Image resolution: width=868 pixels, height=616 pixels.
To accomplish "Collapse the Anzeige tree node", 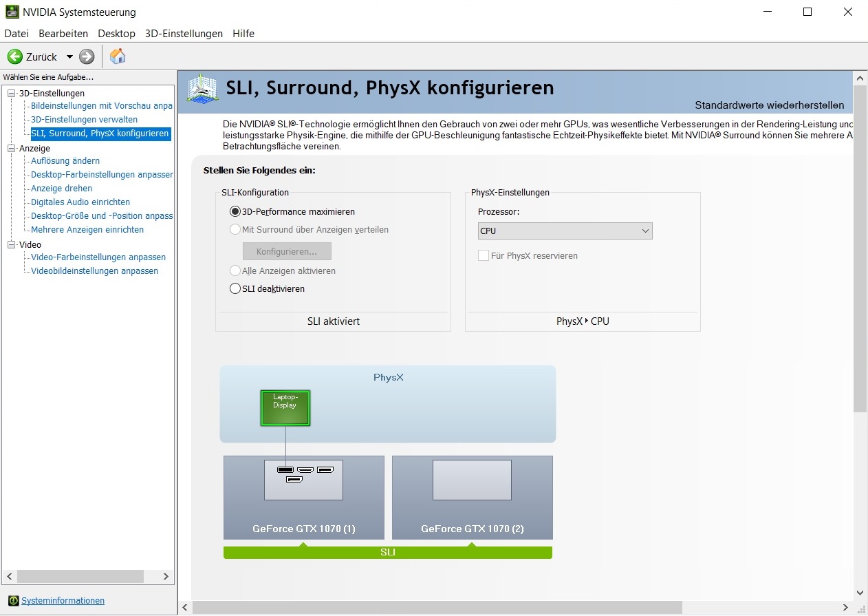I will (11, 149).
